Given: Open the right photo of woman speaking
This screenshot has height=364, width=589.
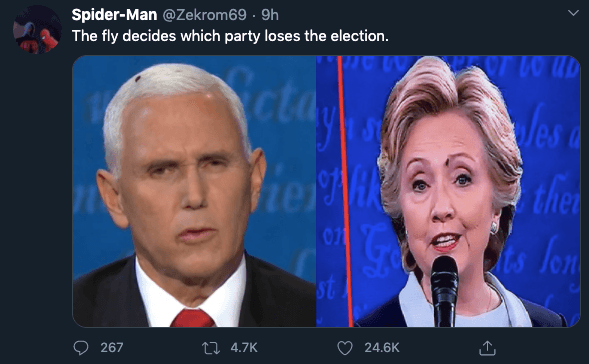Looking at the screenshot, I should (449, 191).
